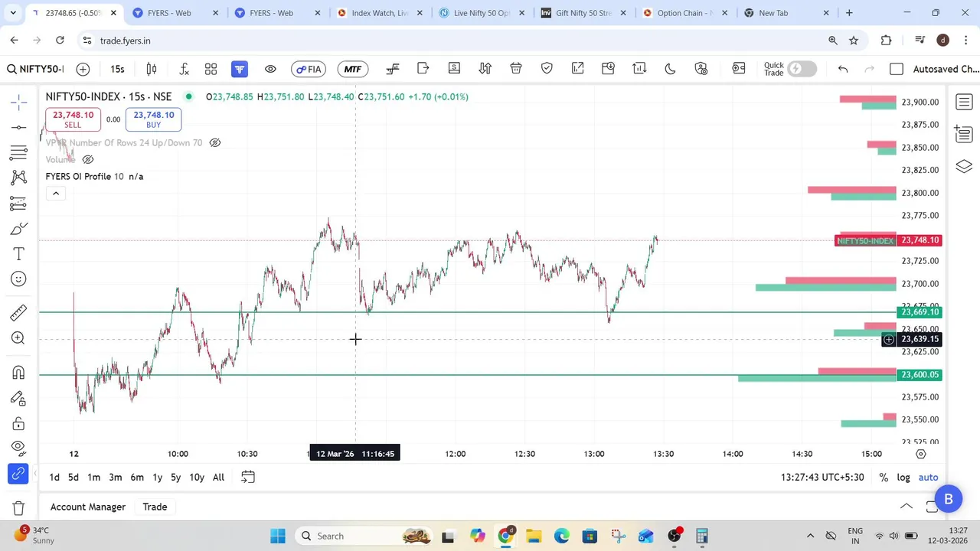Click the plus on price scale 23,639.15
This screenshot has height=551, width=980.
click(x=889, y=339)
